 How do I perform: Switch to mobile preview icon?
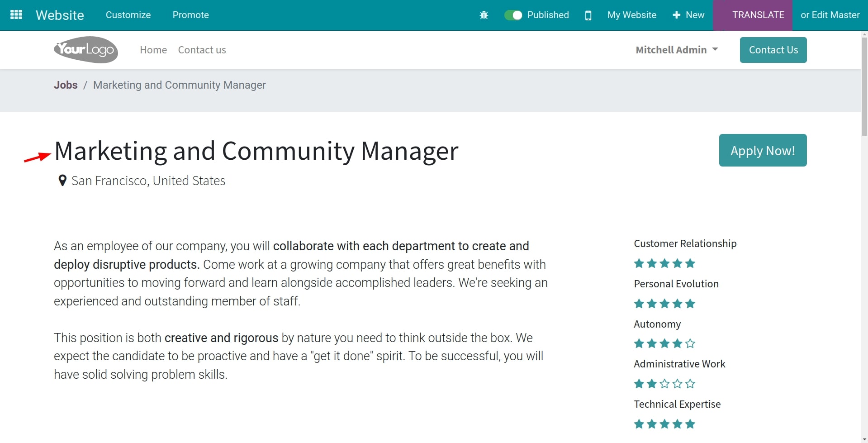588,15
